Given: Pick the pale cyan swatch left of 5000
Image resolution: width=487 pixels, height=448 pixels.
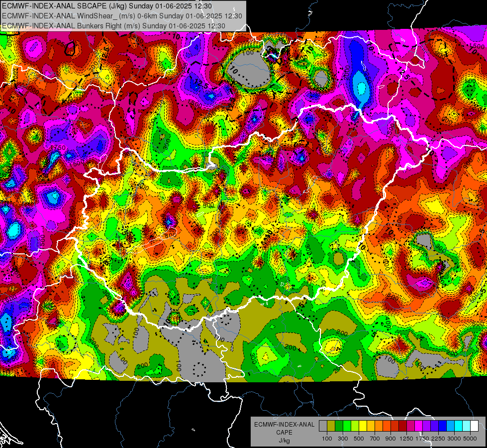Looking at the screenshot, I should click(467, 426).
